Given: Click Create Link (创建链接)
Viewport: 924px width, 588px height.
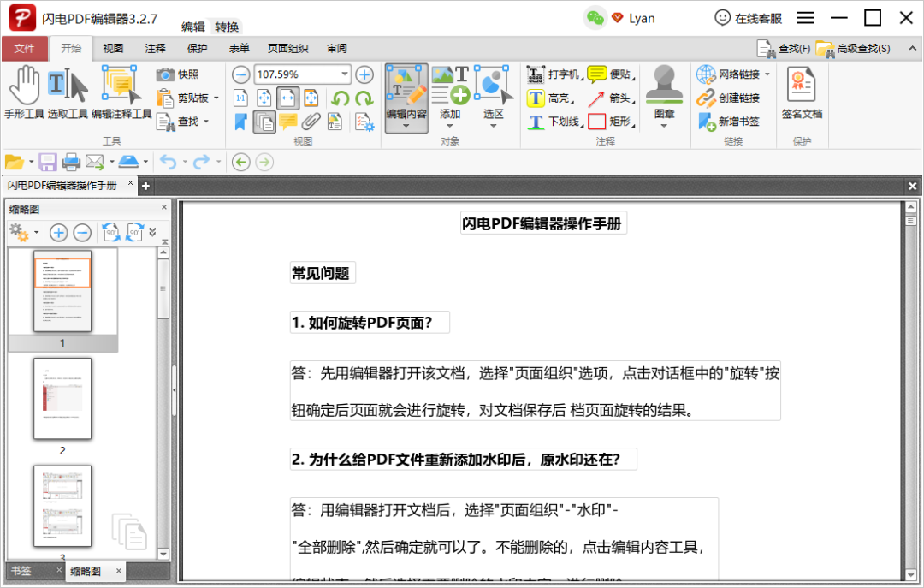Looking at the screenshot, I should tap(728, 98).
